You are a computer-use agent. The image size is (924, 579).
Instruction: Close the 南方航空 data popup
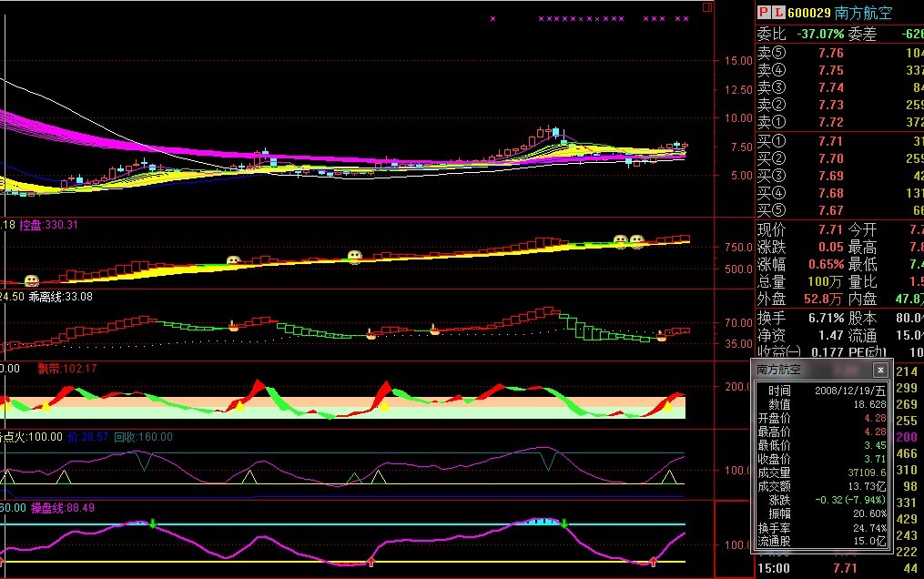point(879,370)
